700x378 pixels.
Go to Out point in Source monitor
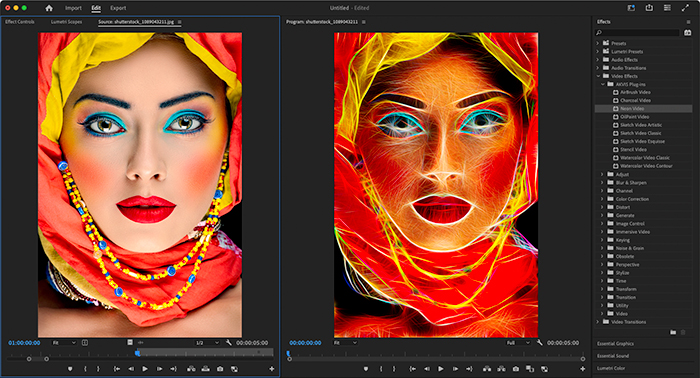coord(173,369)
